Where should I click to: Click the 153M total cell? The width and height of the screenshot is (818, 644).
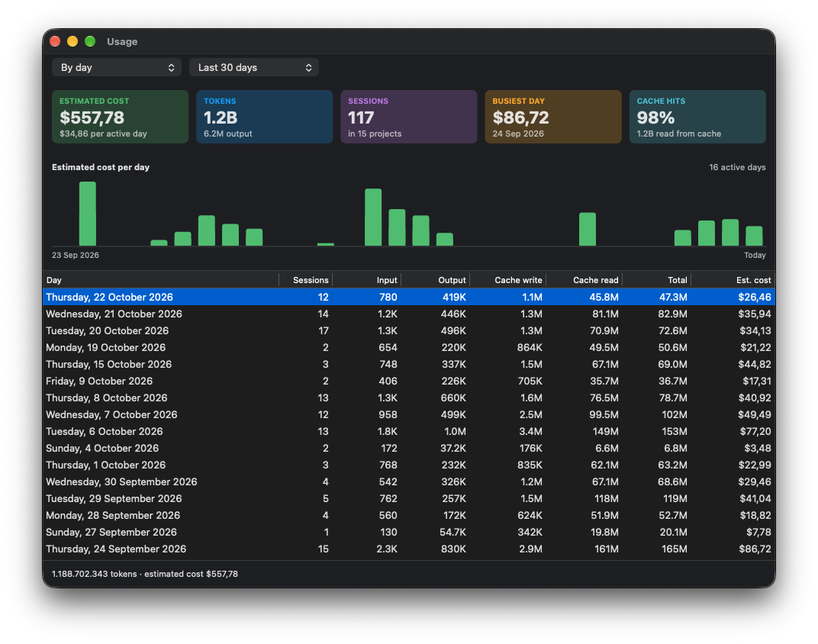point(675,431)
